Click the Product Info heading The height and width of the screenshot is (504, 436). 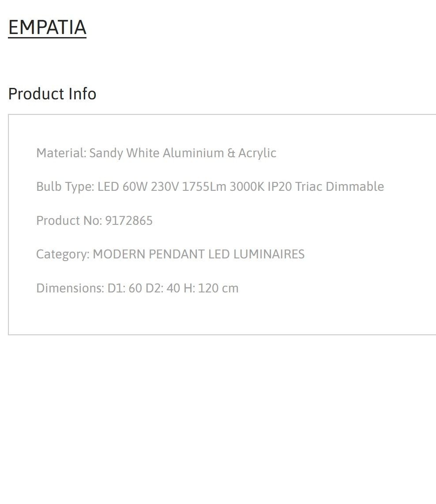(52, 94)
